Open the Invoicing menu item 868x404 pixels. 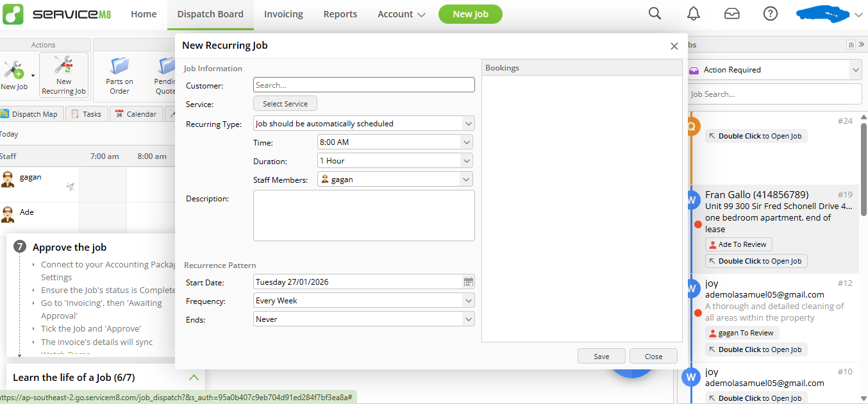pos(283,13)
